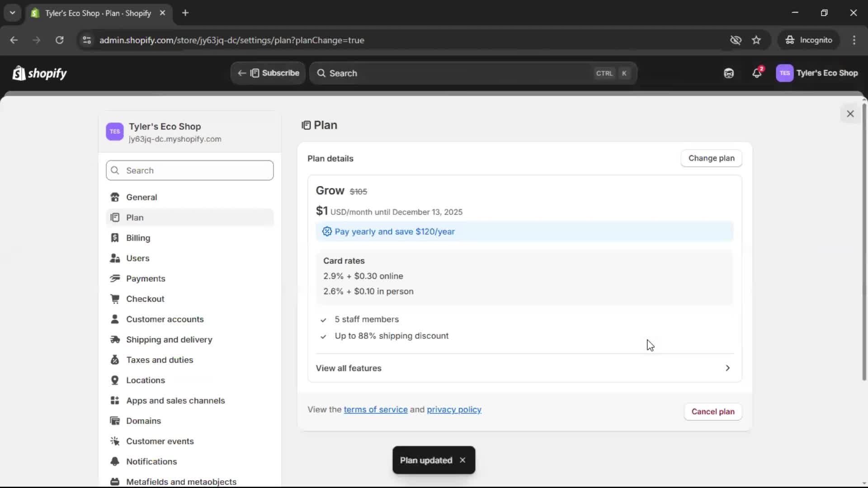Viewport: 868px width, 488px height.
Task: Click the Users people icon
Action: [x=115, y=258]
